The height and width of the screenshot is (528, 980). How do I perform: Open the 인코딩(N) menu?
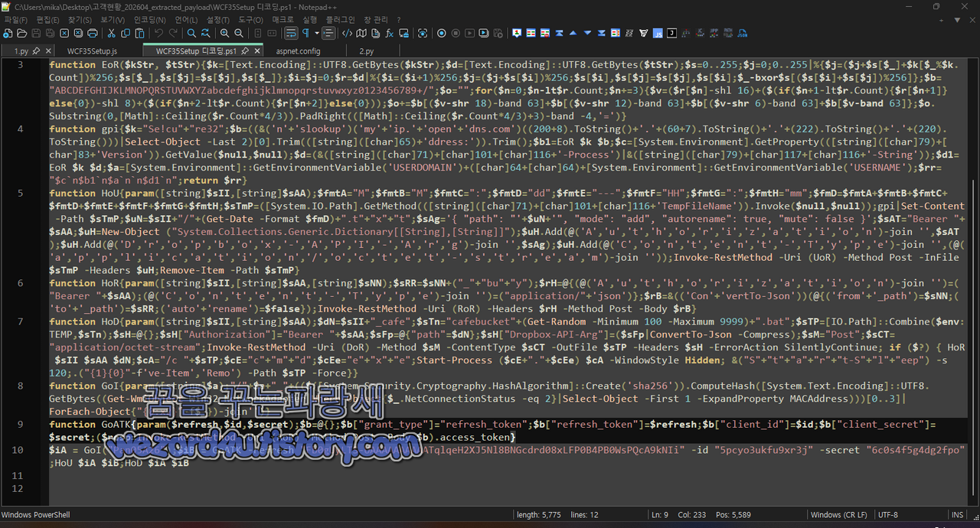(149, 19)
